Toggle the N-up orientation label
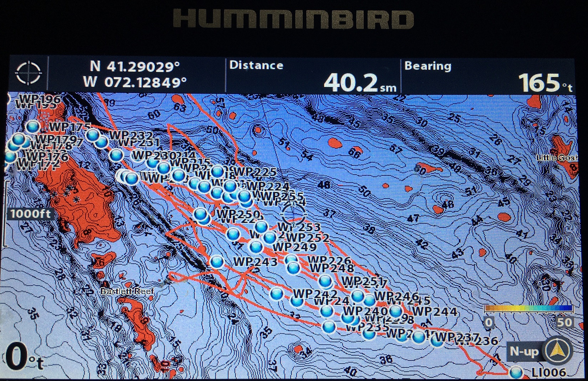Screen dimensions: 588x381 [523, 351]
